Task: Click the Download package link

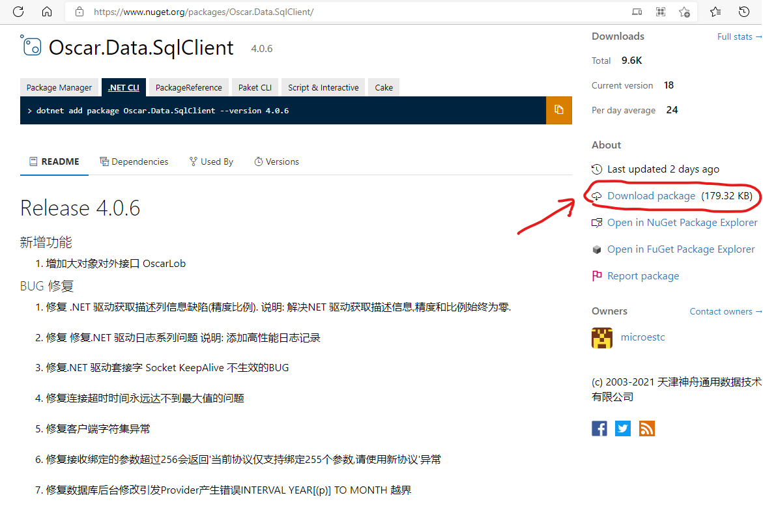Action: [x=651, y=195]
